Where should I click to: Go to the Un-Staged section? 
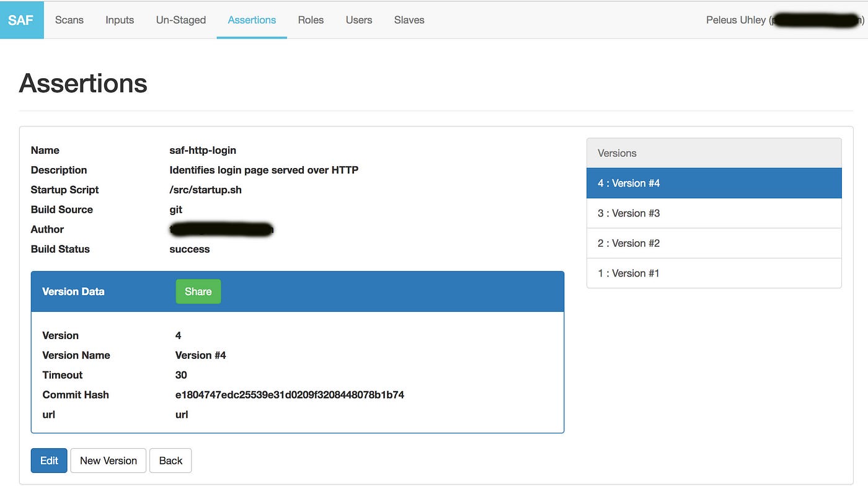coord(180,19)
